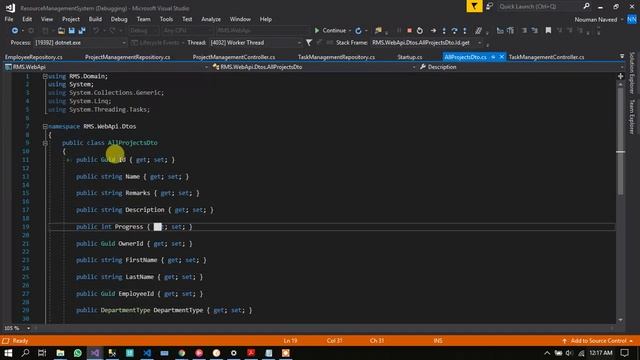640x360 pixels.
Task: Open the 105% zoom level dropdown
Action: [28, 328]
